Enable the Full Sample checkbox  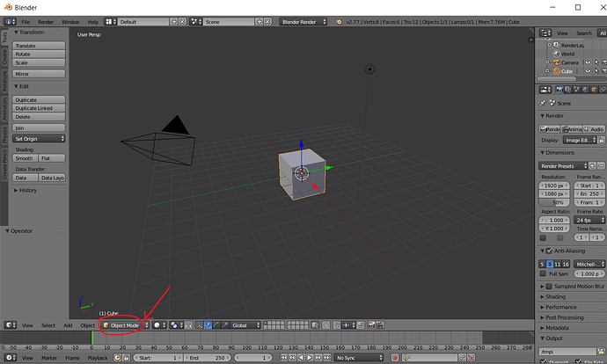point(543,273)
